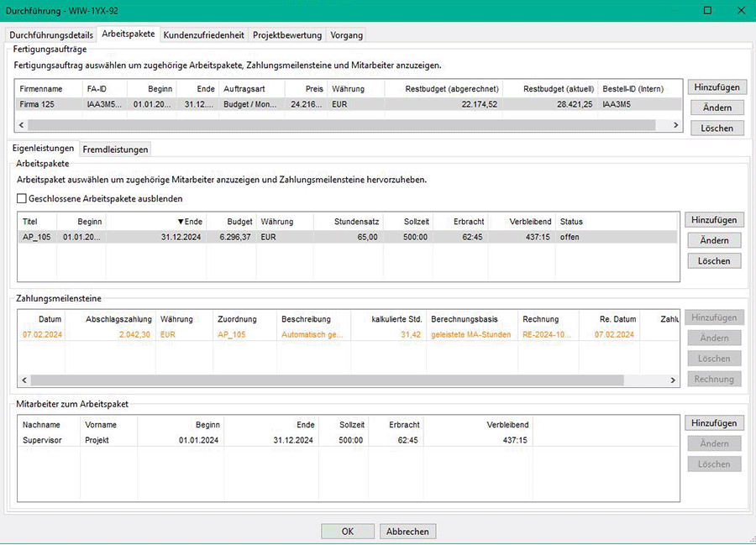Click Hinzufügen button for Fertigungsaufträge
Screen dimensions: 756x545
tap(717, 87)
